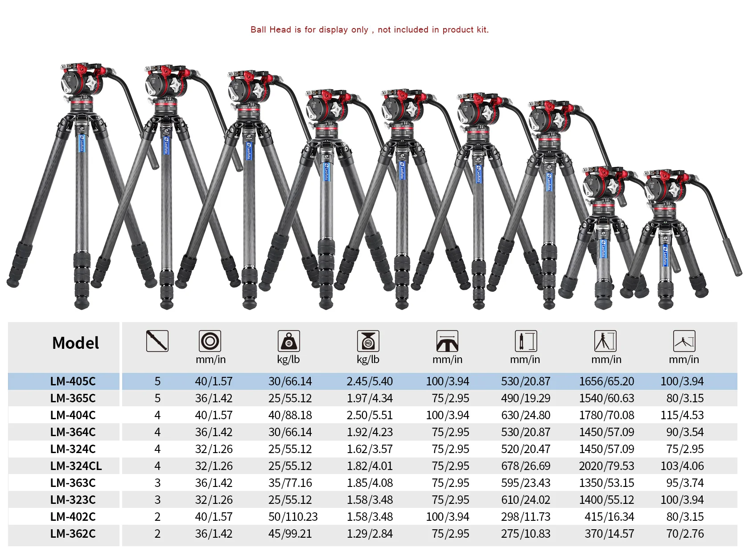Image resolution: width=749 pixels, height=560 pixels.
Task: Click 95/3.74 min height value
Action: click(x=685, y=483)
